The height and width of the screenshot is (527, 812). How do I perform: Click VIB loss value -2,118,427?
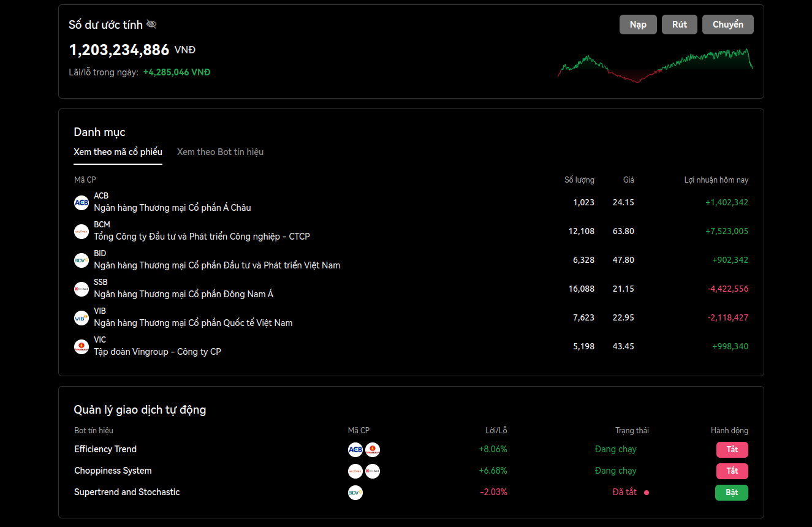728,317
